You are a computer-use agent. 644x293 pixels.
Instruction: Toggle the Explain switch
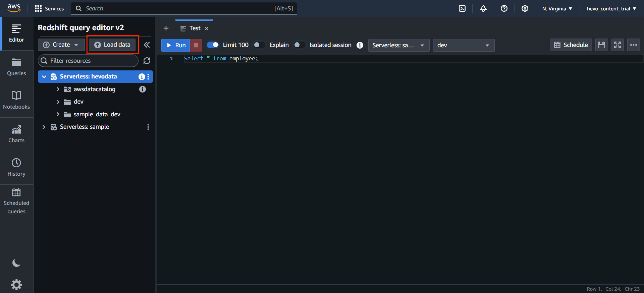[x=260, y=45]
